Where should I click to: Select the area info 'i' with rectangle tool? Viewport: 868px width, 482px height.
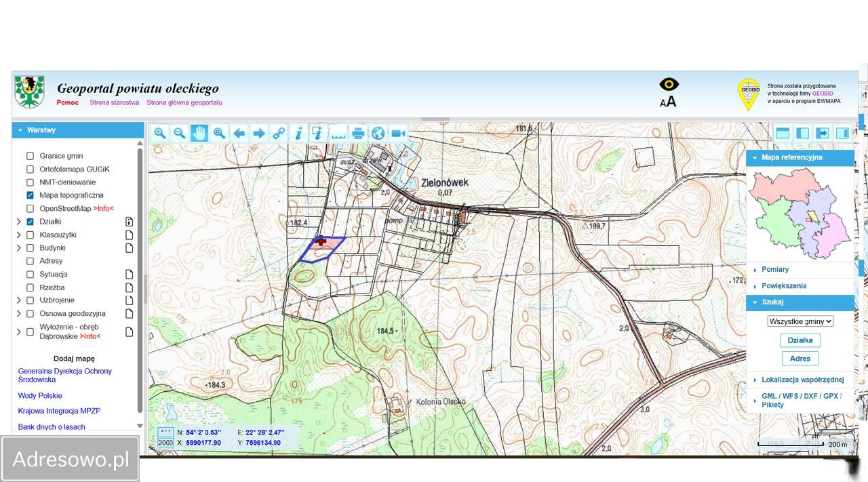point(318,133)
